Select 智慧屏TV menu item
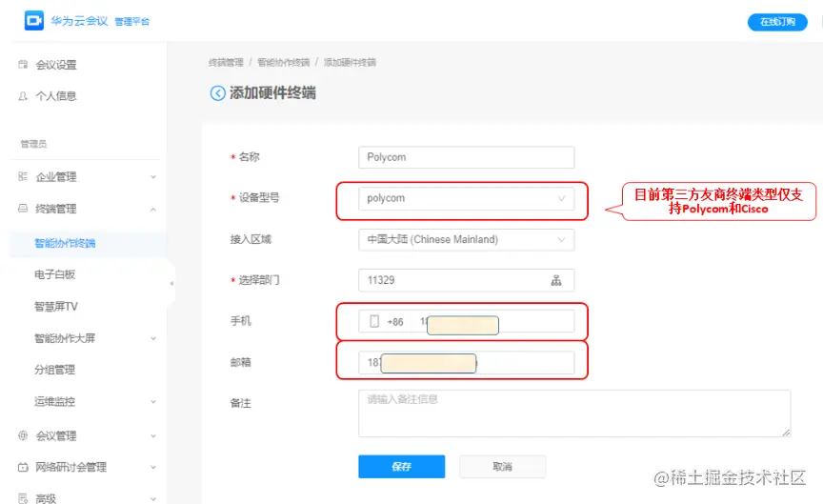 click(56, 307)
